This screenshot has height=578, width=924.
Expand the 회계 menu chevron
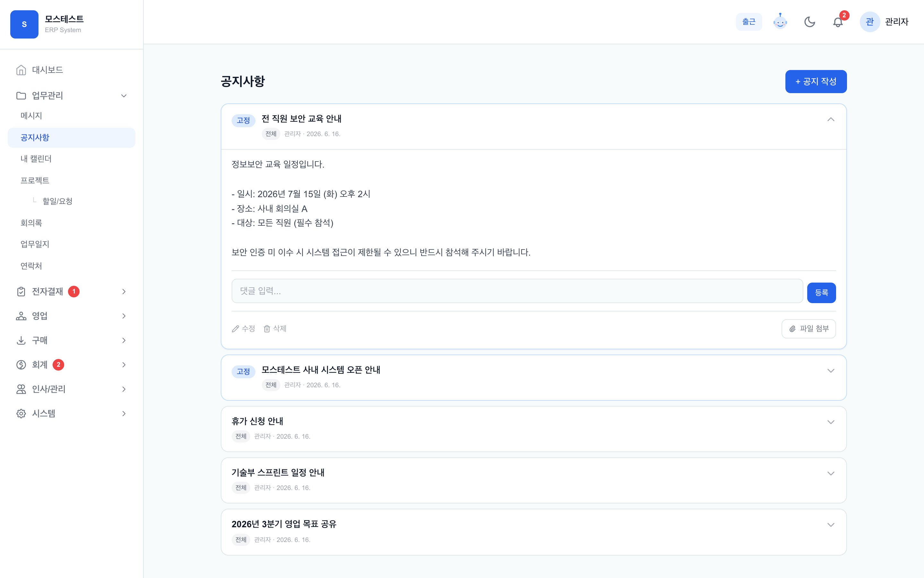[124, 365]
